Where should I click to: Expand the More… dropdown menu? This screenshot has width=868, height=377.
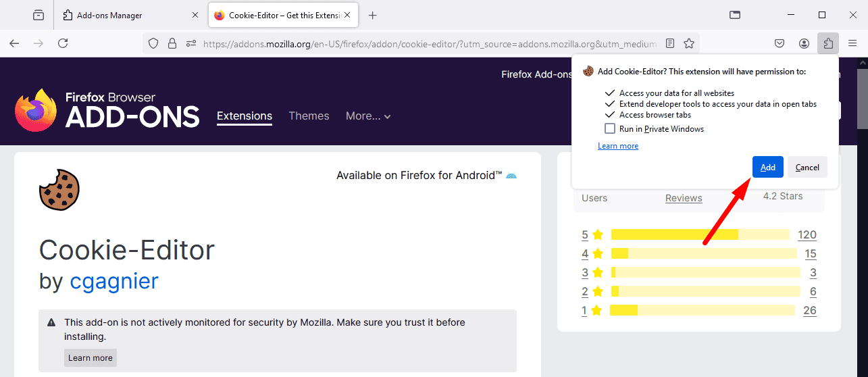[x=368, y=116]
